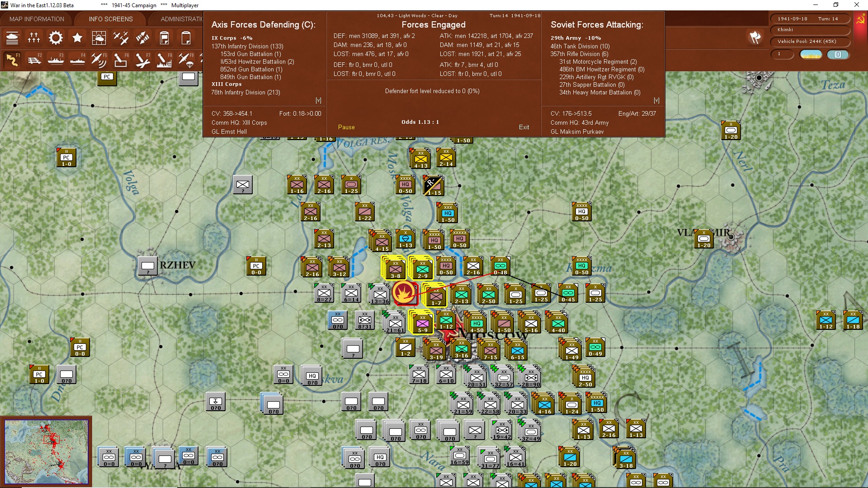Click the blue zero counter pill
The image size is (868, 488).
point(838,54)
